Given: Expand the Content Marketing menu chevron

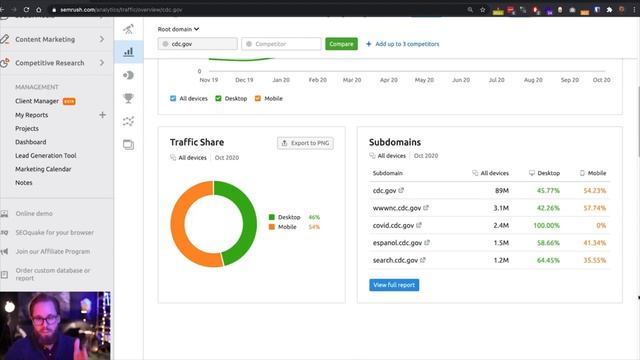Looking at the screenshot, I should tap(102, 39).
